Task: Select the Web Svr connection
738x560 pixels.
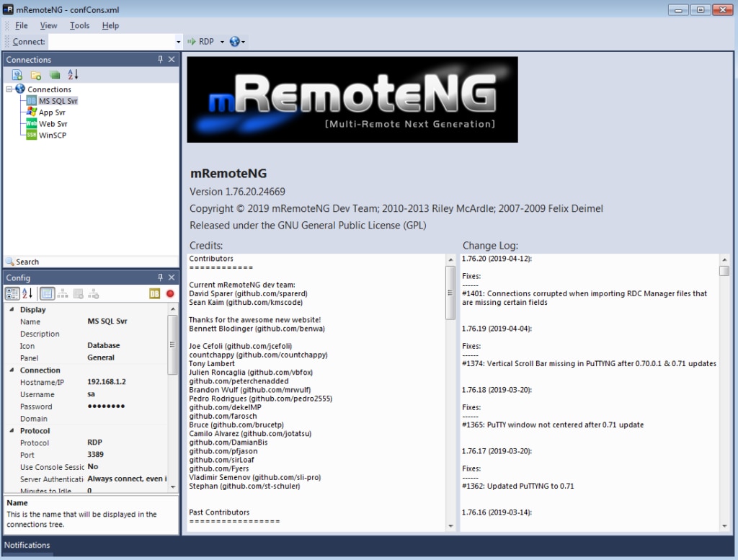Action: coord(53,124)
